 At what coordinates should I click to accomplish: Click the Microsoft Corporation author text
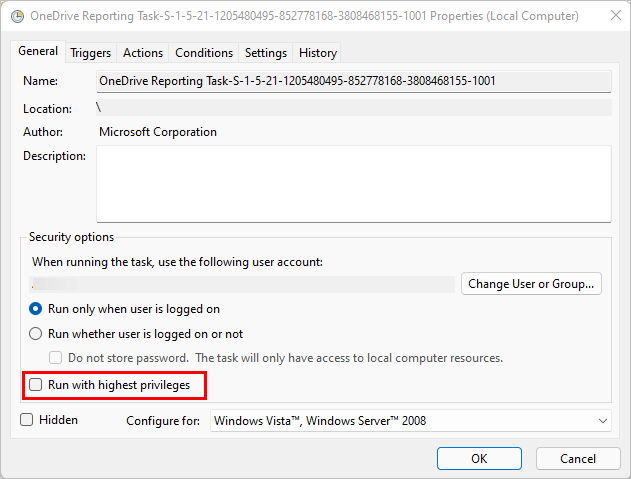tap(158, 132)
